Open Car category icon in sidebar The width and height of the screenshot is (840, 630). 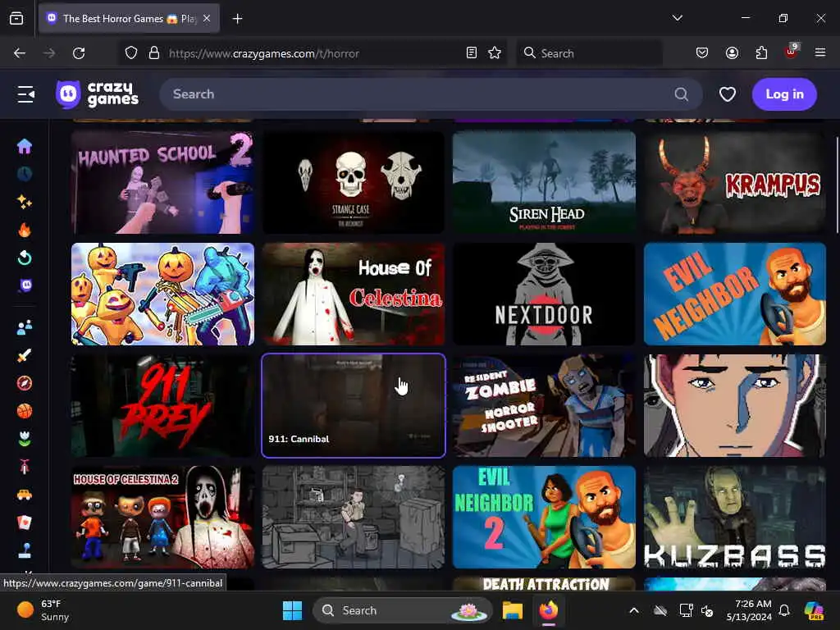tap(24, 495)
